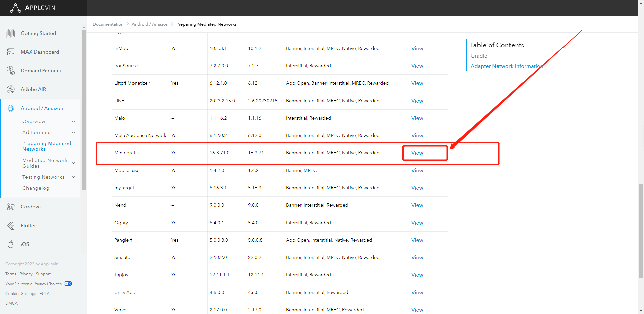Expand the Ad Formats submenu chevron
This screenshot has height=314, width=644.
[74, 132]
